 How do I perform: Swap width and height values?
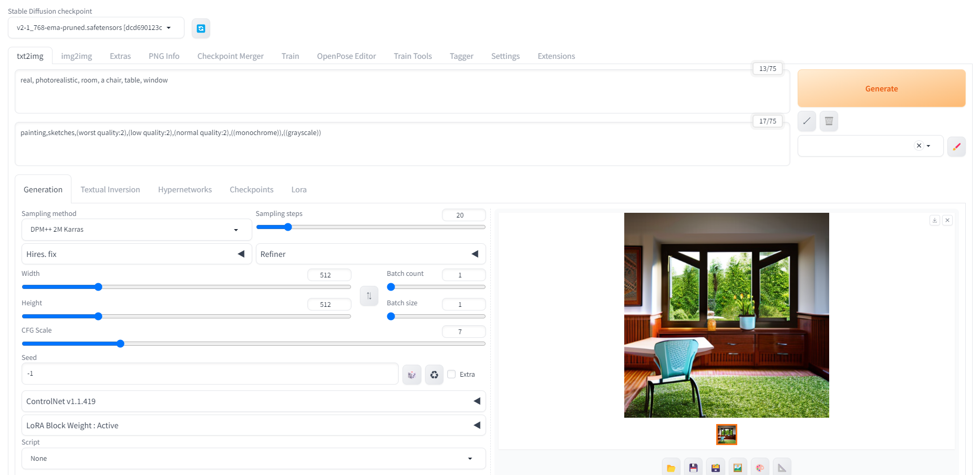[x=369, y=296]
